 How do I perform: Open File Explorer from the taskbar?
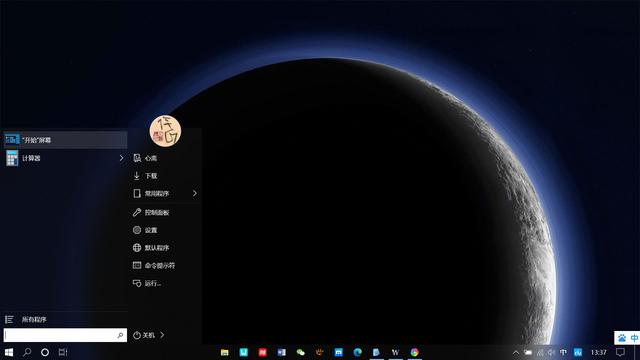[x=225, y=352]
